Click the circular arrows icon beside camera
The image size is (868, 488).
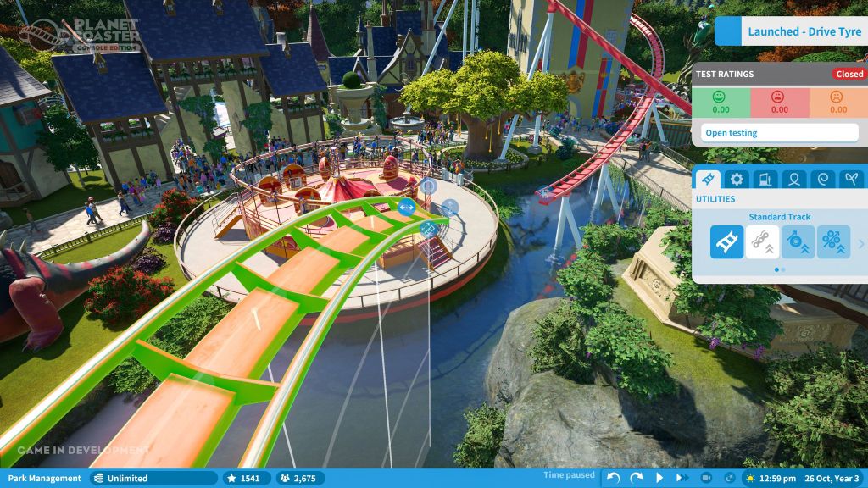pos(728,478)
